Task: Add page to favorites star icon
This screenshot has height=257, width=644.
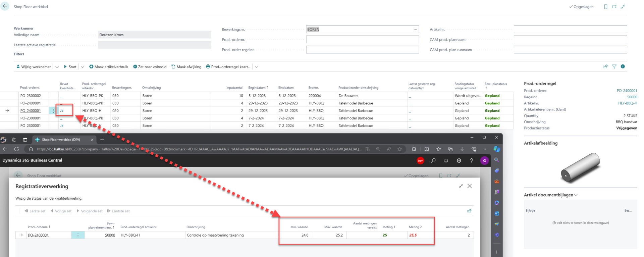Action: point(399,149)
